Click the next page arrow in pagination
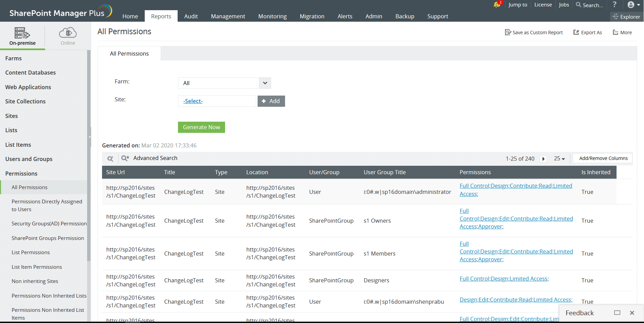This screenshot has height=323, width=644. coord(543,159)
